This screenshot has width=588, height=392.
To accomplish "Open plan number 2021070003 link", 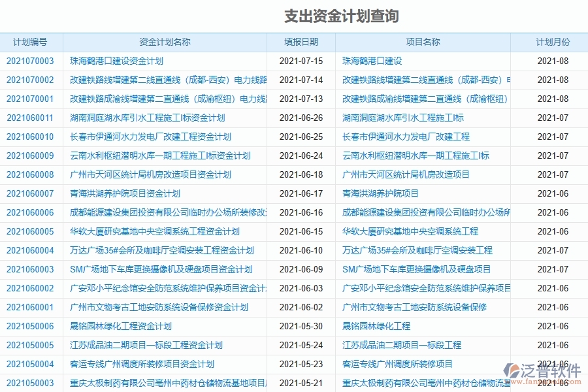I will tap(27, 61).
